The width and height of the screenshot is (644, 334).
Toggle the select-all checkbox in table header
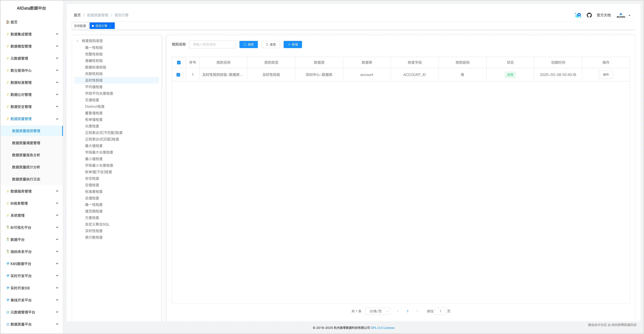pos(179,63)
